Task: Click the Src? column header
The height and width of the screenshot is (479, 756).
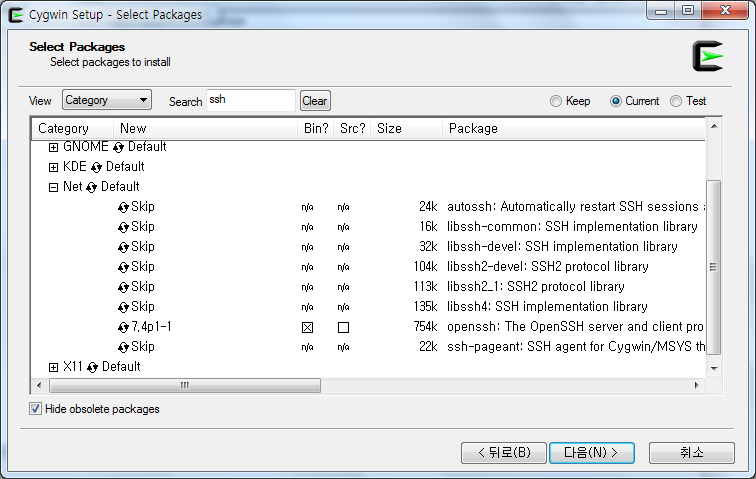Action: click(352, 128)
